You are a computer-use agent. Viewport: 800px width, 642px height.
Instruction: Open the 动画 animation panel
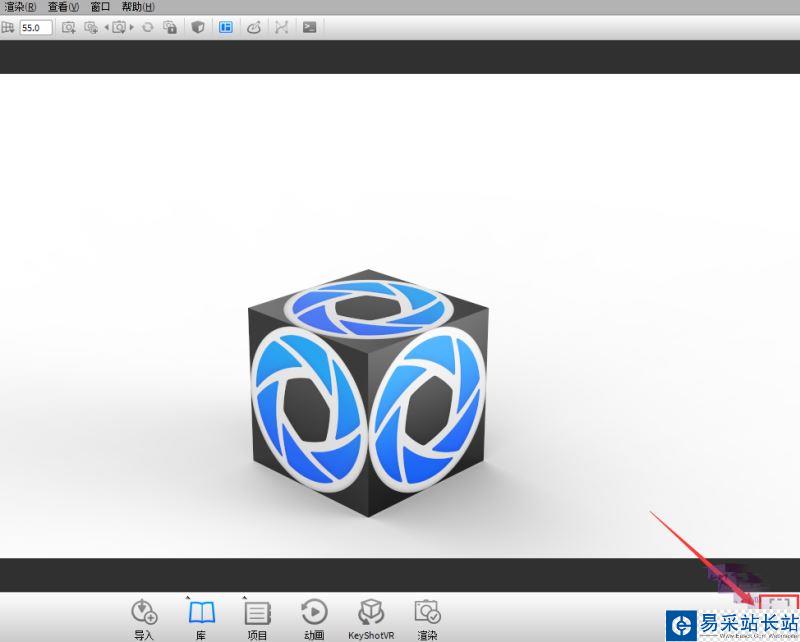click(314, 619)
